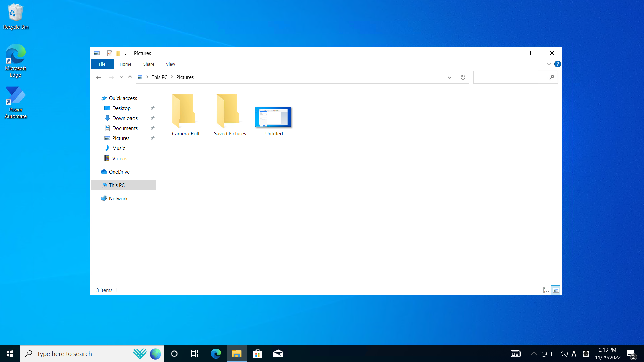The image size is (644, 362).
Task: Switch to Details view in status bar
Action: coord(546,290)
